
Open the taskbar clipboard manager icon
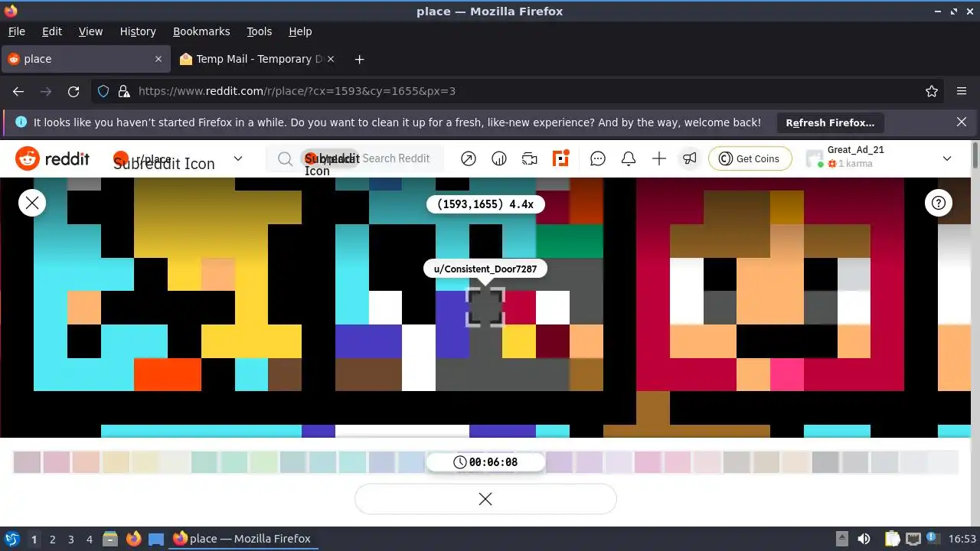coord(892,539)
